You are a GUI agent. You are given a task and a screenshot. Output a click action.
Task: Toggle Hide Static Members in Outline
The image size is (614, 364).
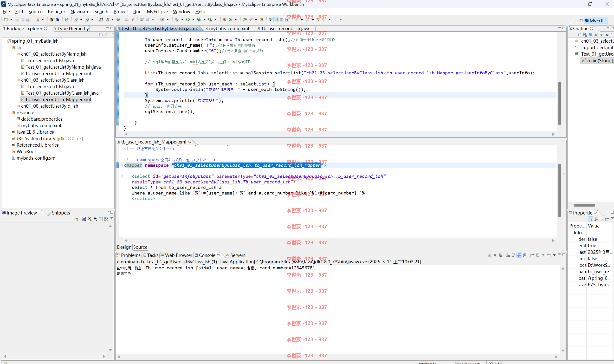(596, 35)
